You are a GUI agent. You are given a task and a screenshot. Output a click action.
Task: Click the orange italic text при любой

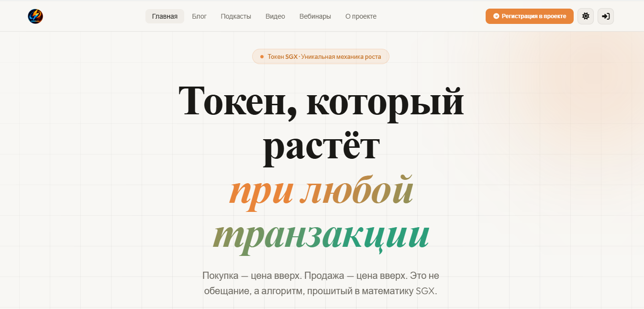click(x=321, y=190)
